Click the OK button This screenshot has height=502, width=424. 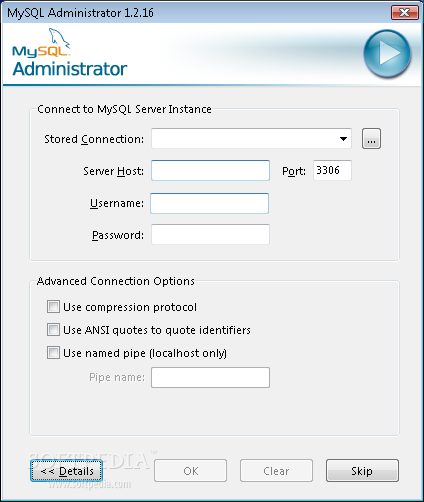tap(190, 471)
